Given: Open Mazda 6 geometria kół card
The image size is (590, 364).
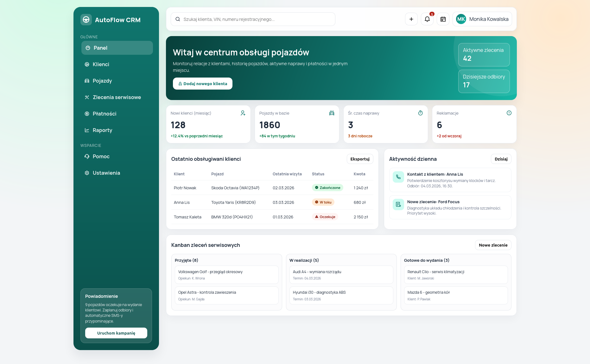Looking at the screenshot, I should pos(456,295).
